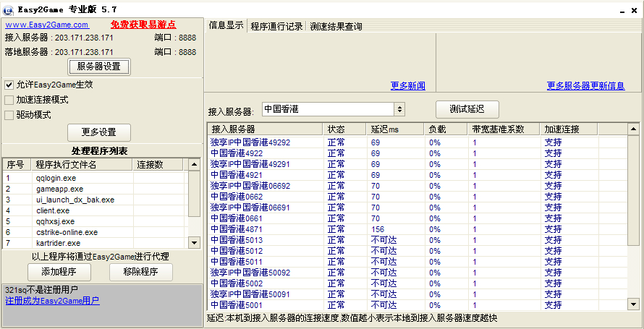Switch to 测速结果查询 tab
This screenshot has height=329, width=644.
pyautogui.click(x=336, y=26)
